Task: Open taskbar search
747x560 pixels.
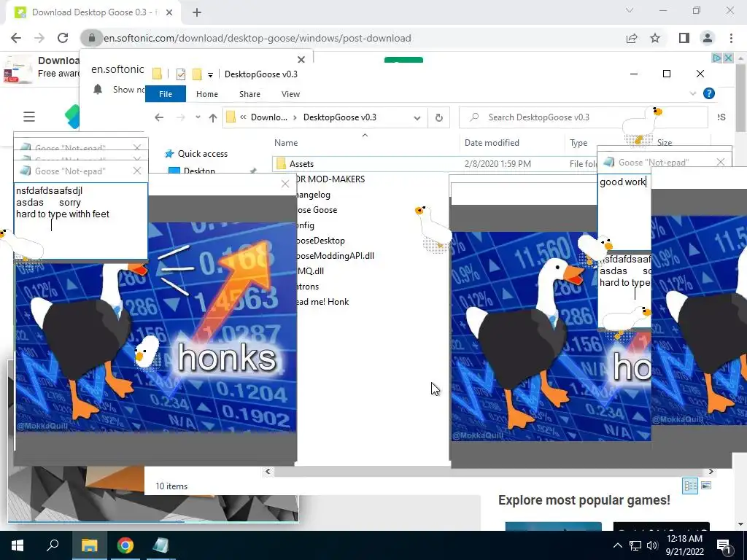Action: point(53,545)
